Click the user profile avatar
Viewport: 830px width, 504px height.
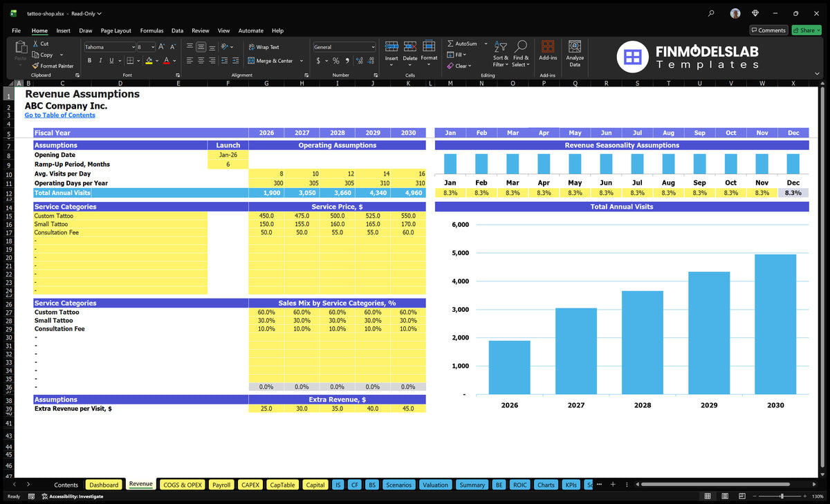pyautogui.click(x=735, y=13)
